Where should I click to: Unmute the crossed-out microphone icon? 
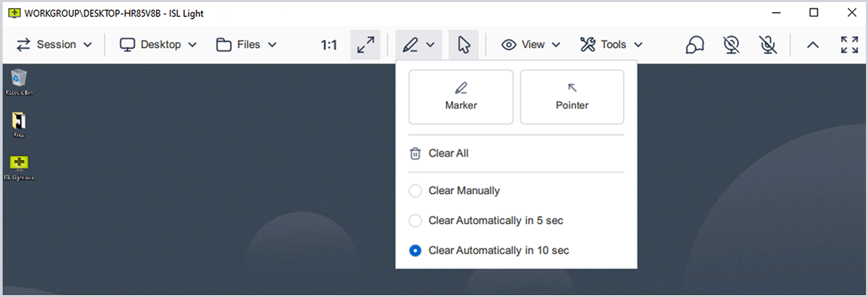coord(768,45)
